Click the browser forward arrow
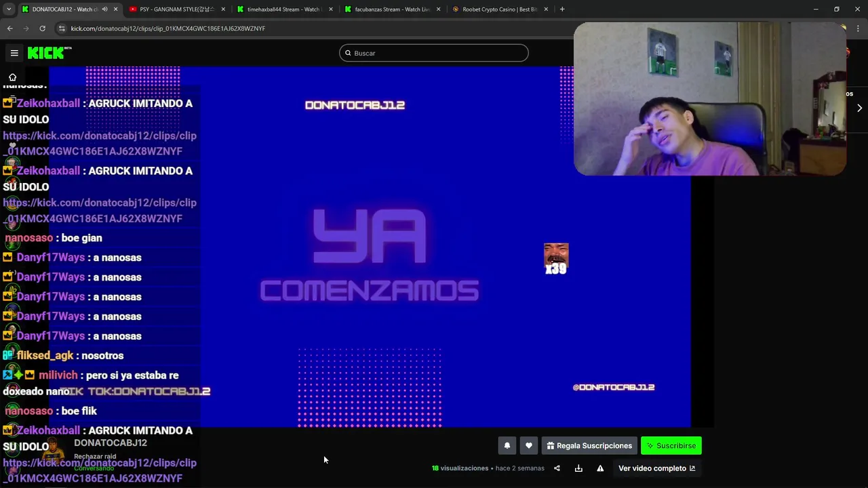This screenshot has width=868, height=488. (26, 28)
